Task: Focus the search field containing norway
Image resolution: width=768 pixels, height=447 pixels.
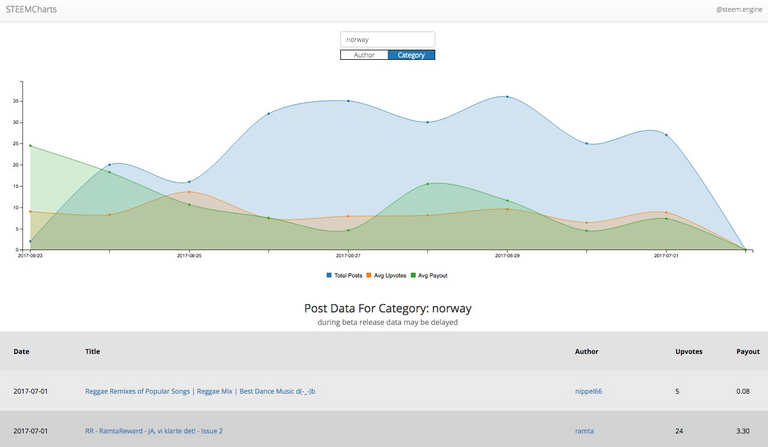Action: [387, 40]
